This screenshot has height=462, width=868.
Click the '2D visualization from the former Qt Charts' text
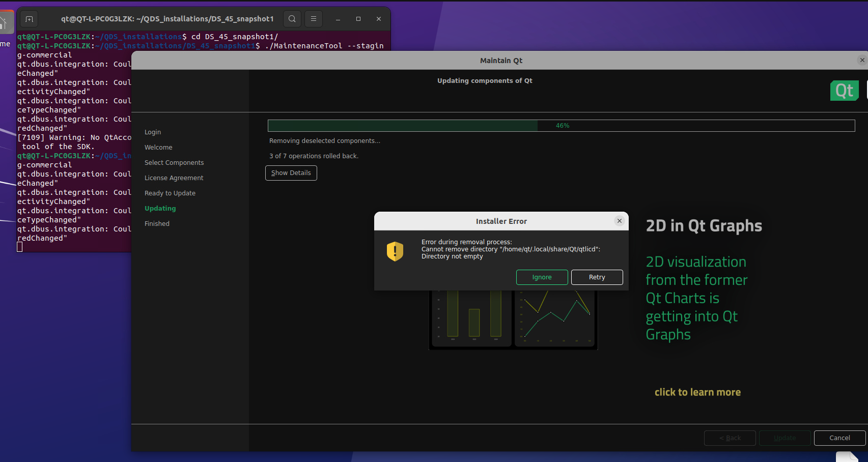coord(696,298)
